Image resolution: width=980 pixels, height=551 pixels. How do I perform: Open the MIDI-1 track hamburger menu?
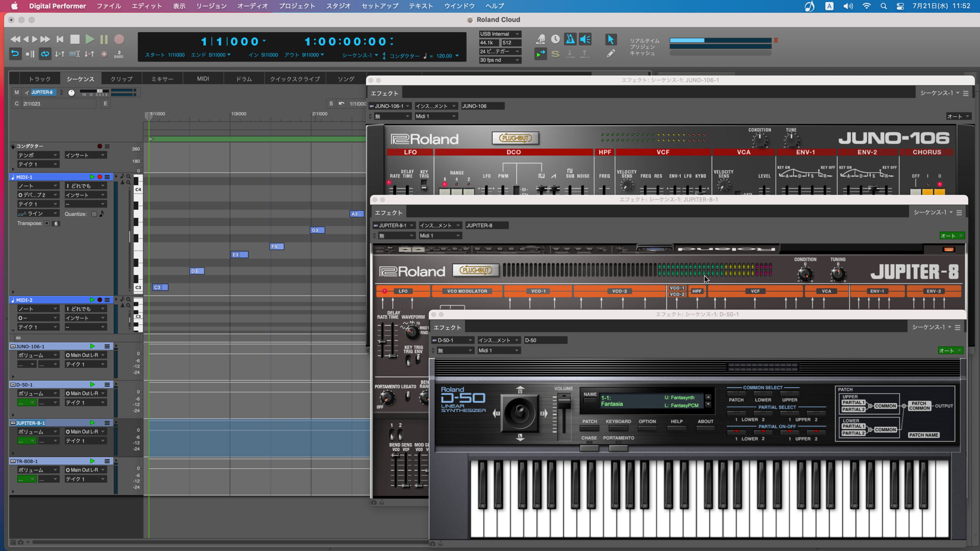coord(107,177)
